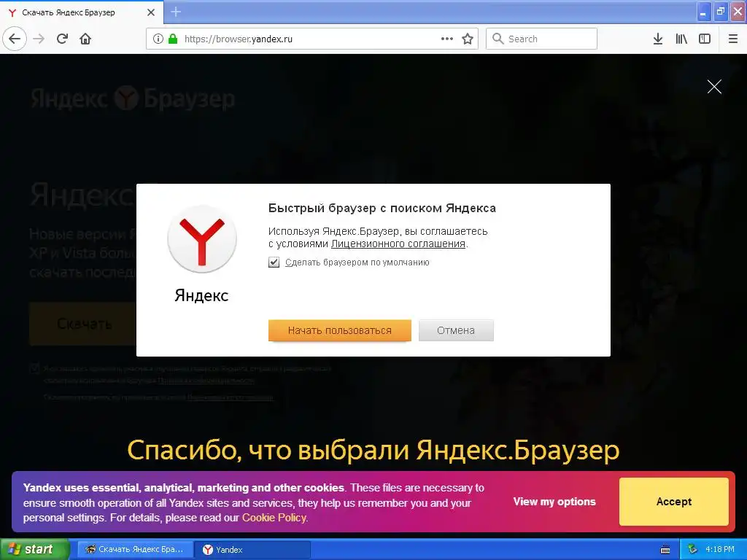Accept the cookies with the Accept button
The image size is (747, 560).
tap(673, 502)
